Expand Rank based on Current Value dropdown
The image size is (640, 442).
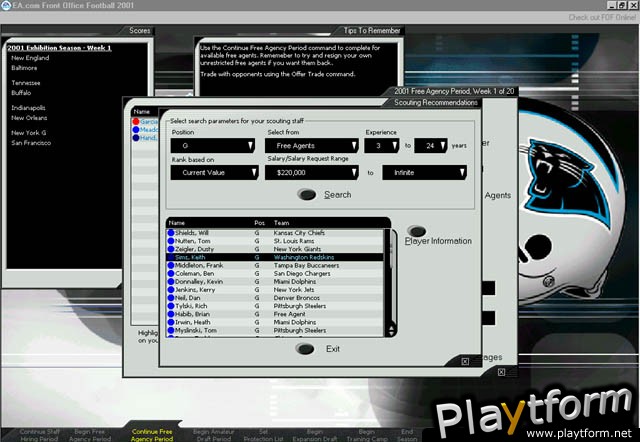pos(214,173)
